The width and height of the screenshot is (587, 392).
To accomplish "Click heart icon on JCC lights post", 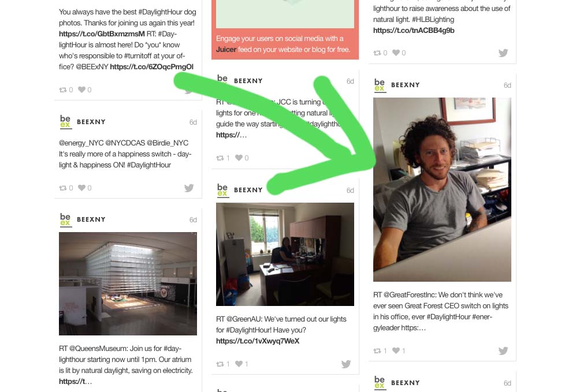I will point(239,158).
